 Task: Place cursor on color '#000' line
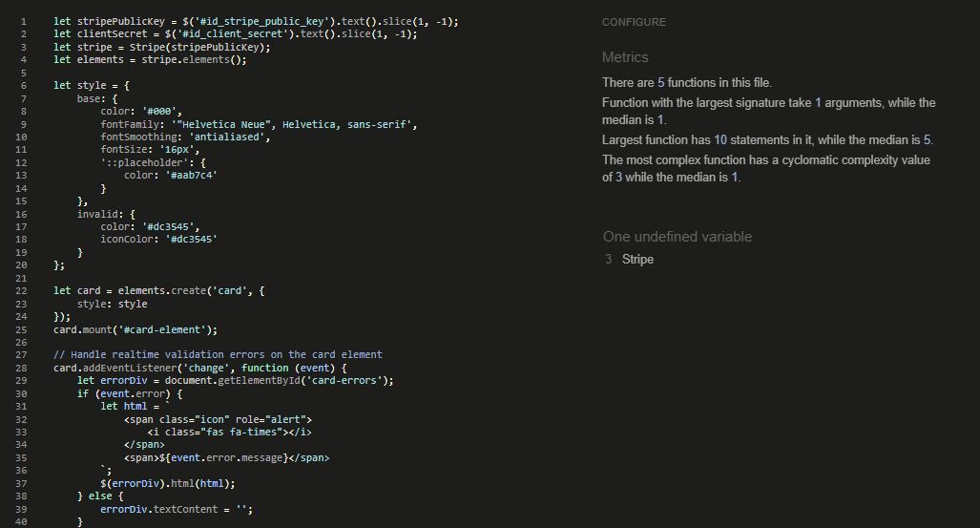pyautogui.click(x=141, y=111)
